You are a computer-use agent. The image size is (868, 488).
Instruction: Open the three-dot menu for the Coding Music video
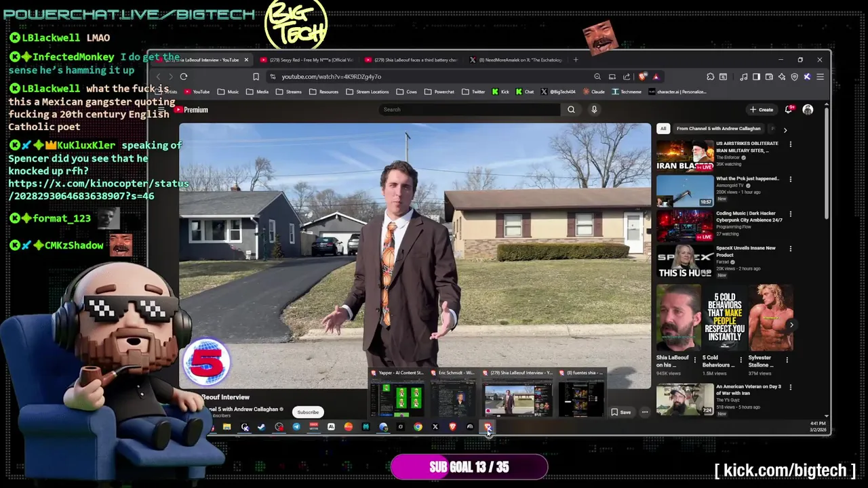click(790, 214)
